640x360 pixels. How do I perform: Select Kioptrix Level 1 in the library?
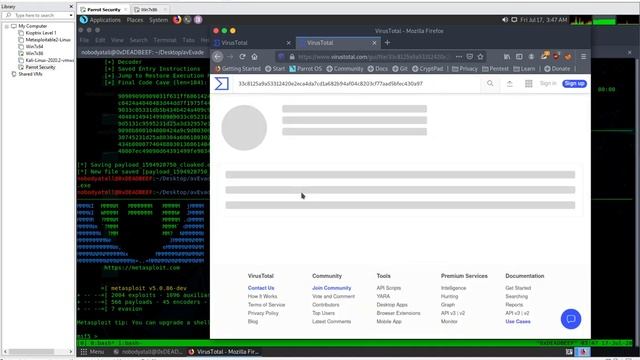pyautogui.click(x=41, y=33)
